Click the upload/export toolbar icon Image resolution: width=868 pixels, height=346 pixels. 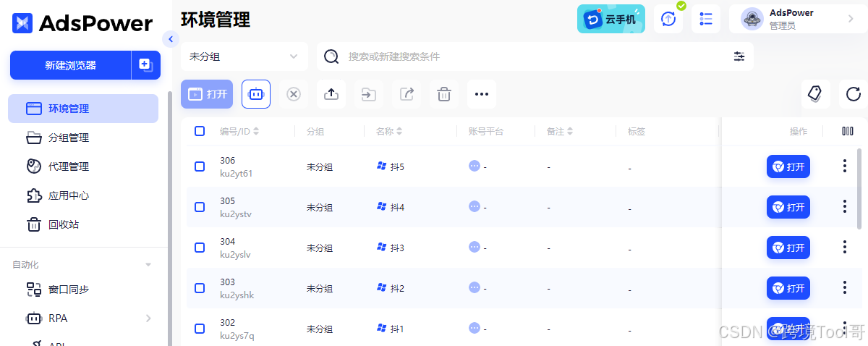tap(331, 94)
